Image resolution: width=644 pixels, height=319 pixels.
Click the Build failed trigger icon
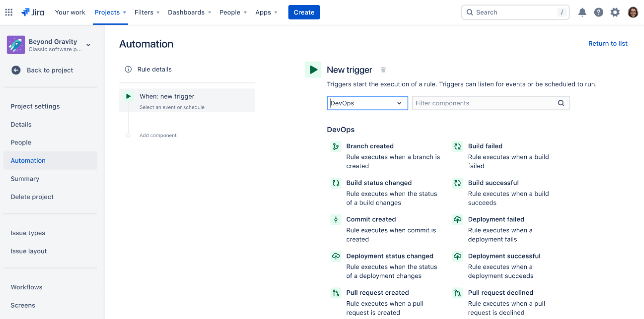tap(458, 147)
